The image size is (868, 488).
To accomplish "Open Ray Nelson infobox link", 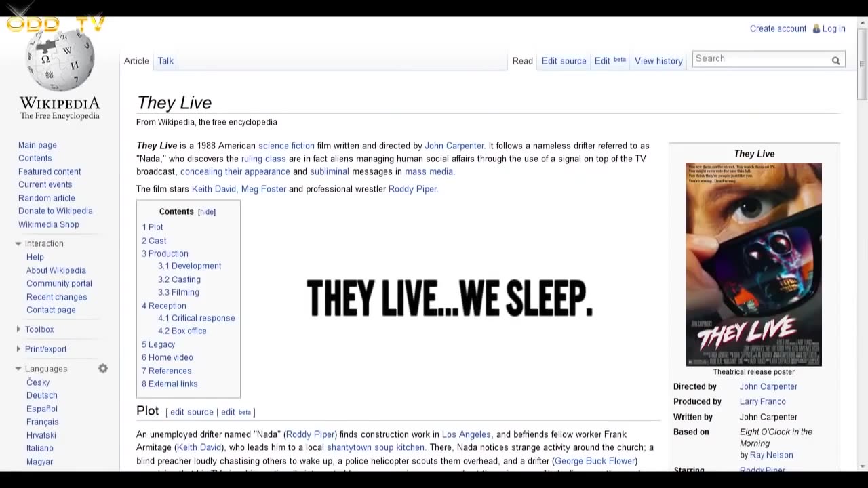I will click(x=772, y=455).
